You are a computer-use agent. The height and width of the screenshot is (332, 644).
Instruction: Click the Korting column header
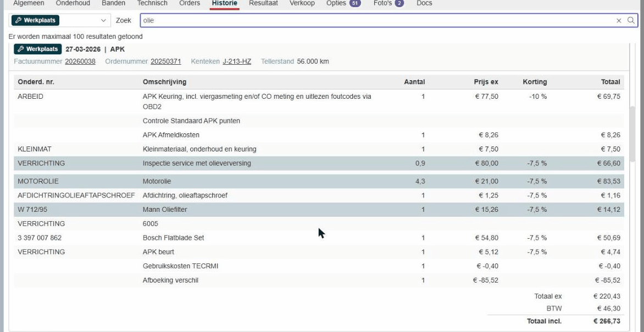(535, 82)
